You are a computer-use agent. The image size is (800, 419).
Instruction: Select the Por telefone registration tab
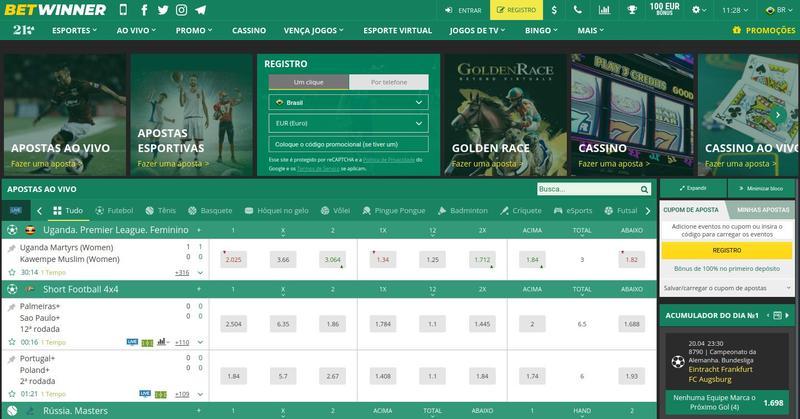coord(389,82)
